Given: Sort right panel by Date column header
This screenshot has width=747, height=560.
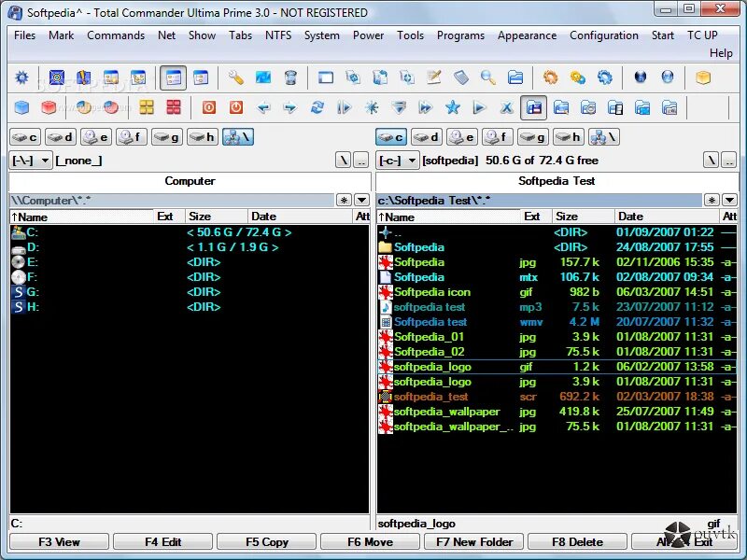Looking at the screenshot, I should [667, 217].
